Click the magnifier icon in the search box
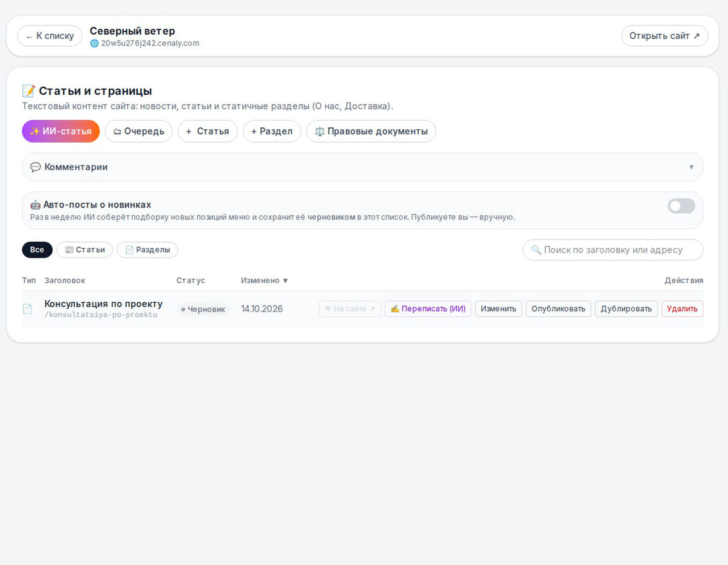This screenshot has width=728, height=565. point(536,250)
